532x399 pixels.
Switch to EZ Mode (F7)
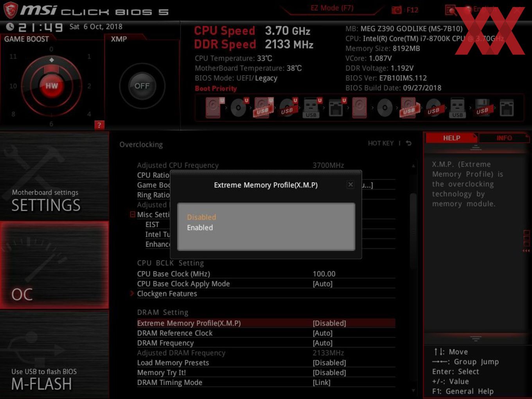coord(332,8)
